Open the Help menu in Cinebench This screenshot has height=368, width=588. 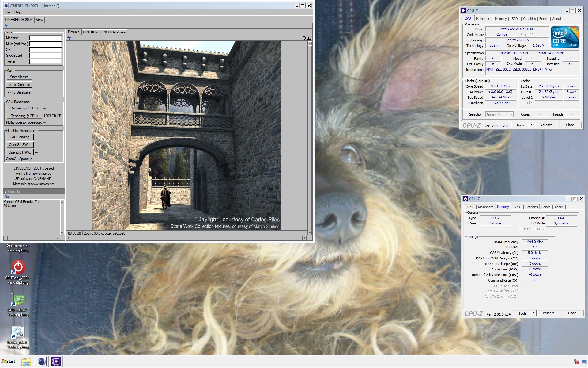pos(18,12)
